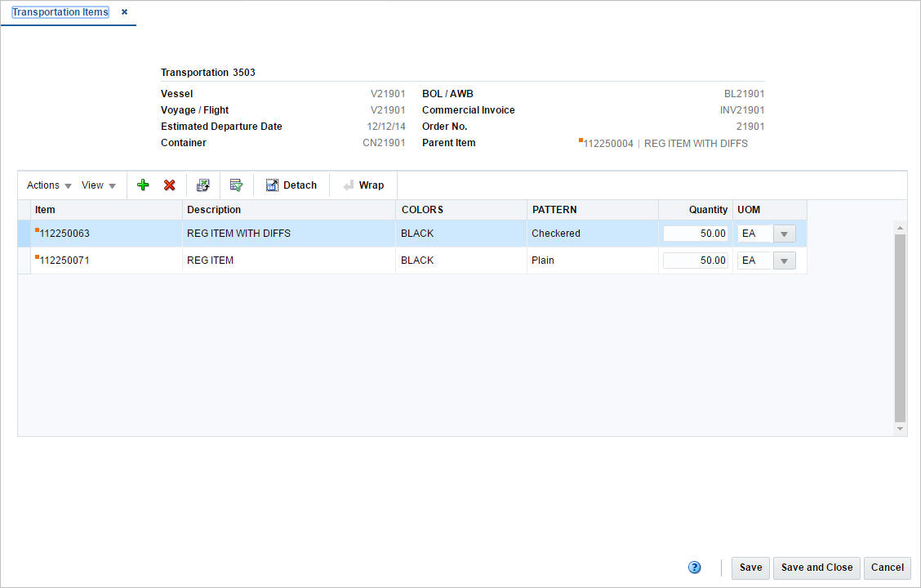
Task: Click the Cancel button
Action: click(887, 568)
